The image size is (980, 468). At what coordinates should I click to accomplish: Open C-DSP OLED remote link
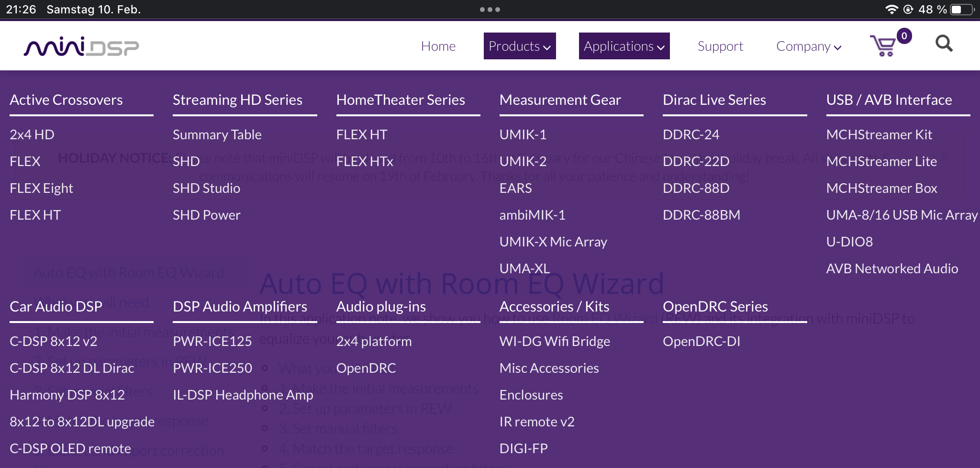click(x=70, y=448)
